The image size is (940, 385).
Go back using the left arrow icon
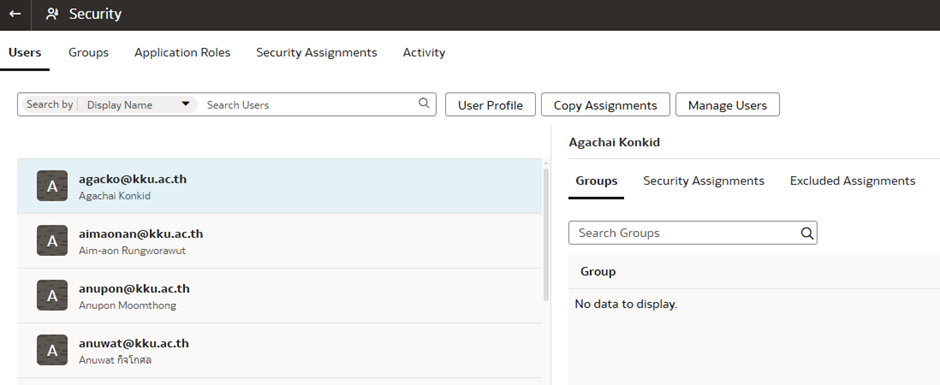(15, 14)
